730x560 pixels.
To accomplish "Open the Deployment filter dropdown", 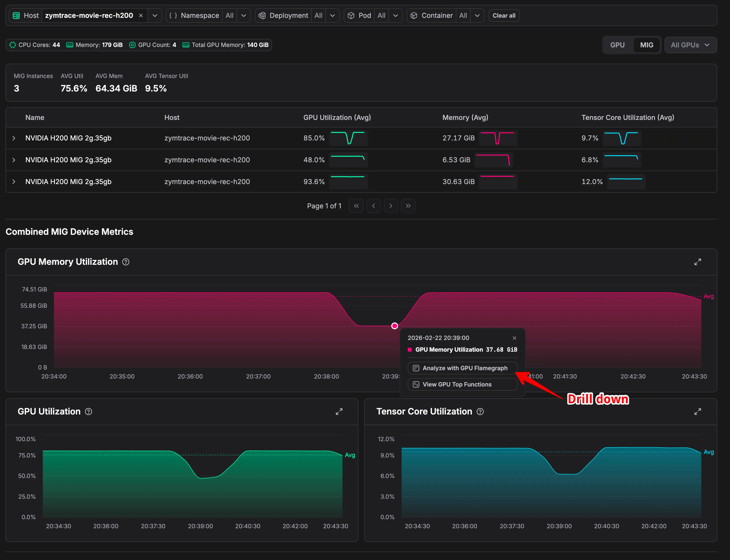I will coord(332,16).
